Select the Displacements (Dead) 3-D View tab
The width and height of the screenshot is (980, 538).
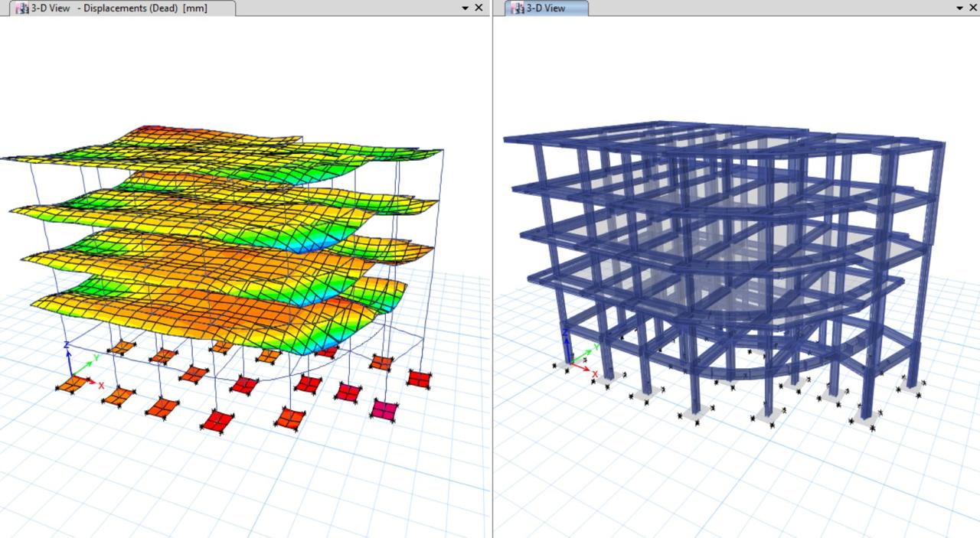pyautogui.click(x=119, y=8)
